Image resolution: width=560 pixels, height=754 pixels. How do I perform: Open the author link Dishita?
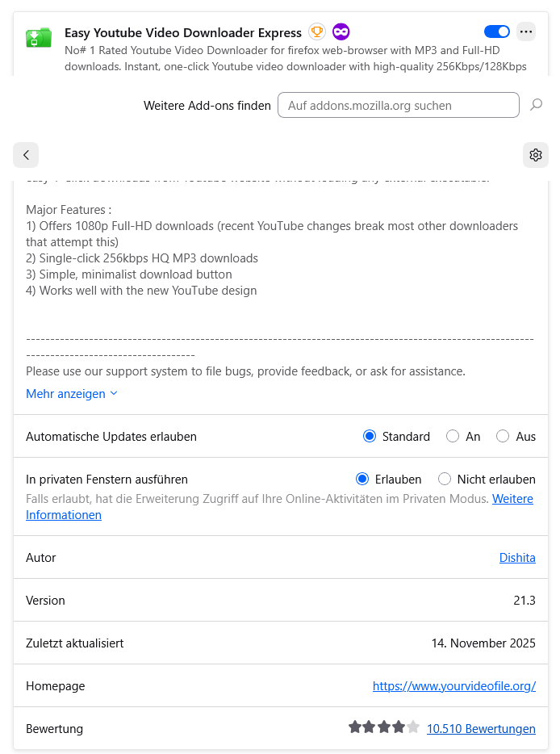click(517, 558)
